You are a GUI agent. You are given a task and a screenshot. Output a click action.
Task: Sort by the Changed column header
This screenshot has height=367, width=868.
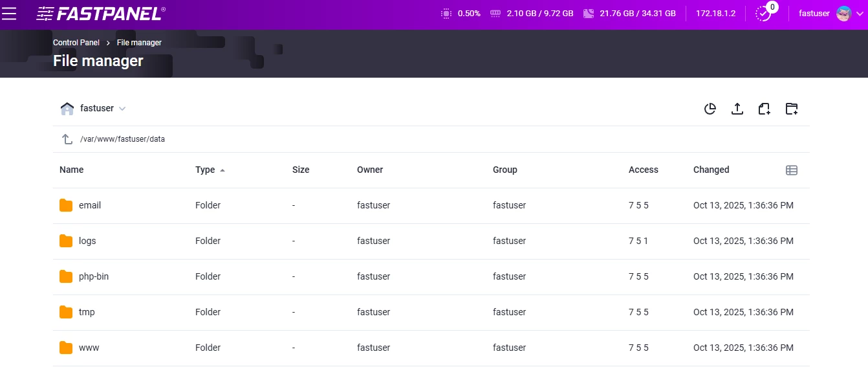coord(711,170)
